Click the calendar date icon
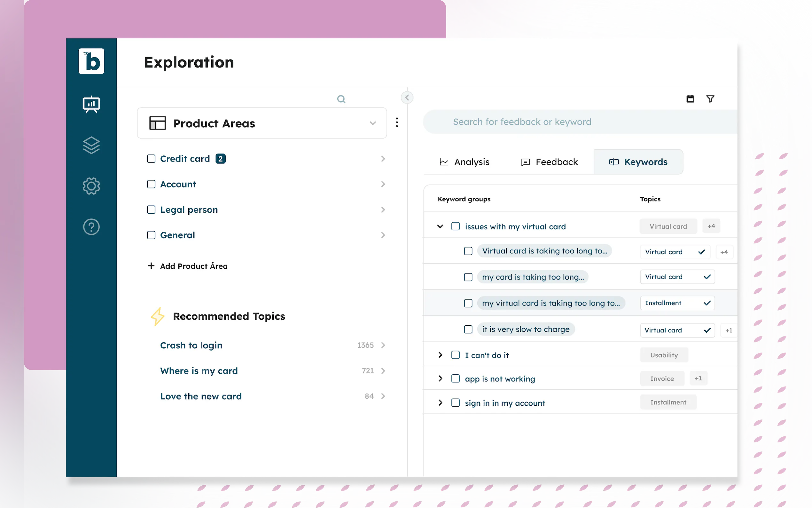 (690, 99)
